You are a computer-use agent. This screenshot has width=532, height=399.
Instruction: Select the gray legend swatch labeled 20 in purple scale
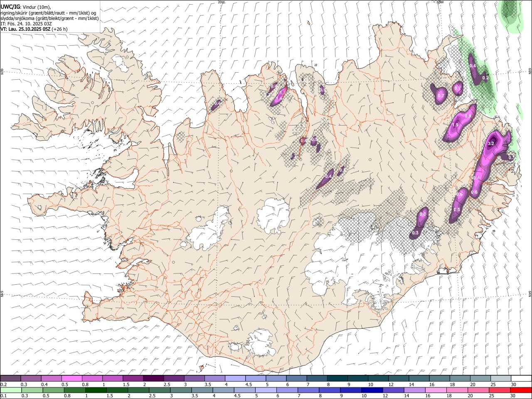point(480,378)
